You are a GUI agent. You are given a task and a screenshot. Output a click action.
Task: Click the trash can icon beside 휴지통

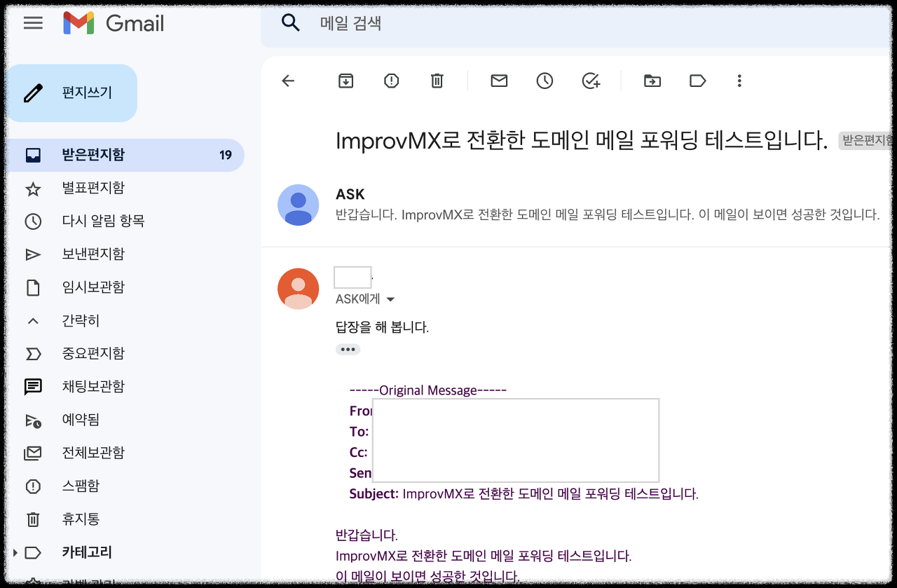tap(33, 519)
